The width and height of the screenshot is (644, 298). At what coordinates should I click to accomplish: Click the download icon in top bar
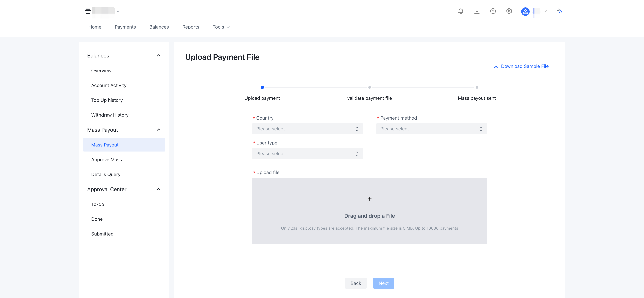tap(477, 11)
